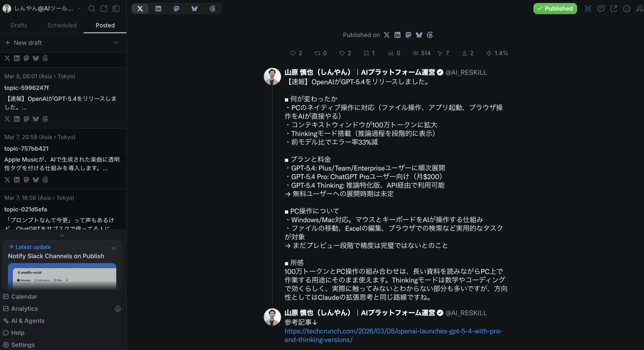This screenshot has height=350, width=644.
Task: Click link clicks cursor metric showing 7
Action: pyautogui.click(x=443, y=53)
